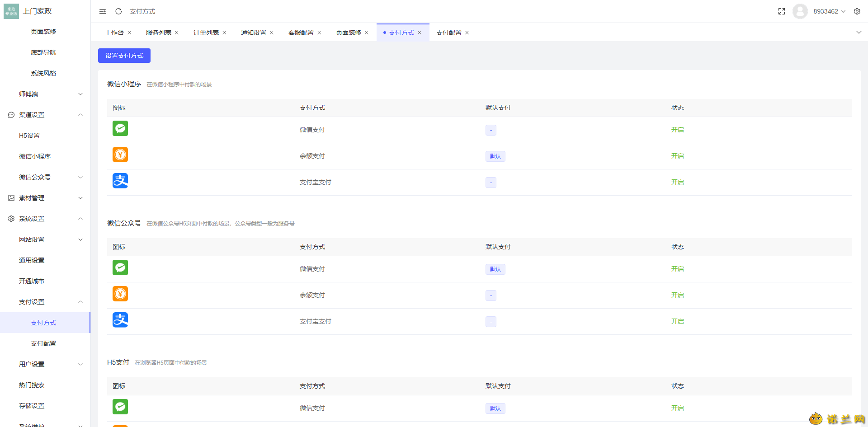
Task: Collapse the sidebar menu icon
Action: [x=103, y=11]
